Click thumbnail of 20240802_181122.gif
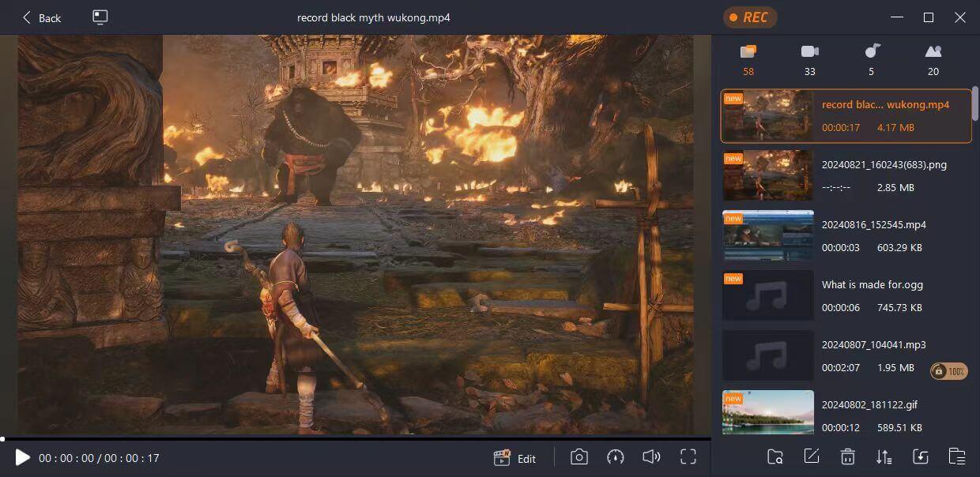Screen dimensions: 980x477 [768, 412]
